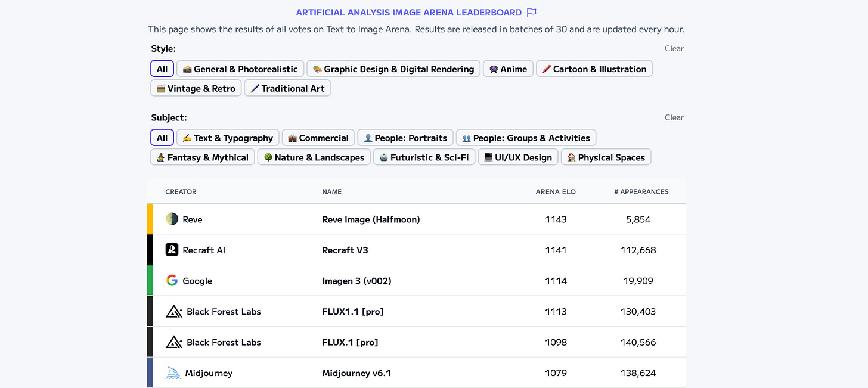This screenshot has width=868, height=388.
Task: Click the Midjourney sailboat logo icon
Action: pyautogui.click(x=173, y=373)
